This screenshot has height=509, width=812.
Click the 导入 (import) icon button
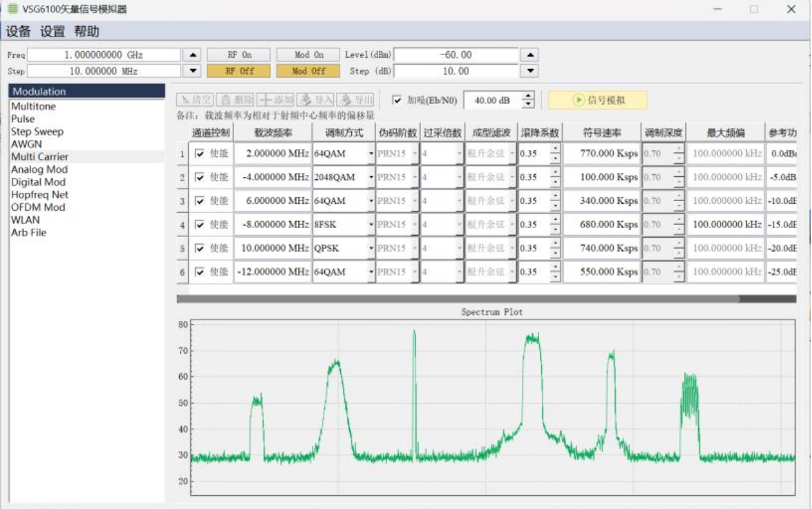(316, 100)
